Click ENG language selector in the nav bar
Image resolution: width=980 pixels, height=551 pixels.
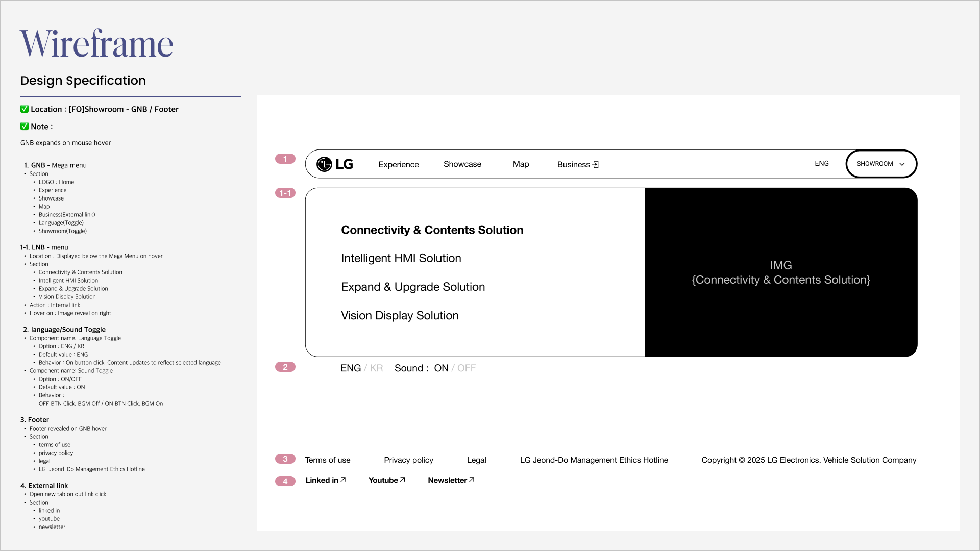[821, 164]
